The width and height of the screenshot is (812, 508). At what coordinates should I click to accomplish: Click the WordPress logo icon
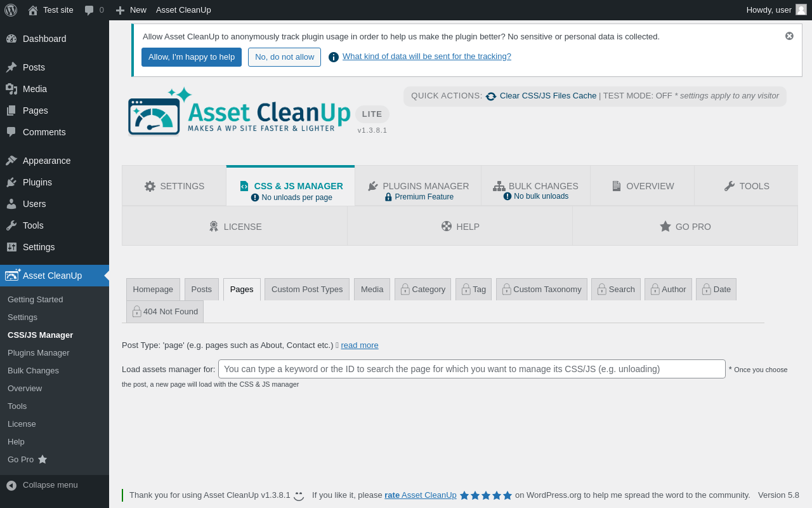[11, 10]
